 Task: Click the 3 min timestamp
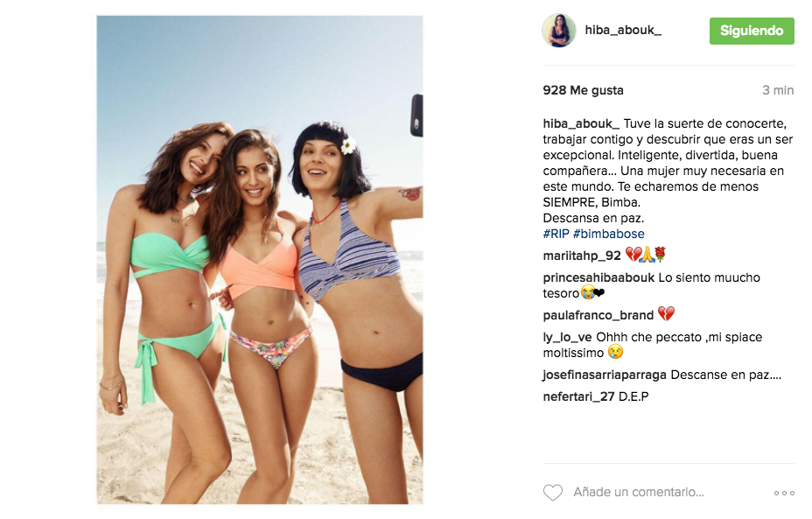click(x=778, y=90)
